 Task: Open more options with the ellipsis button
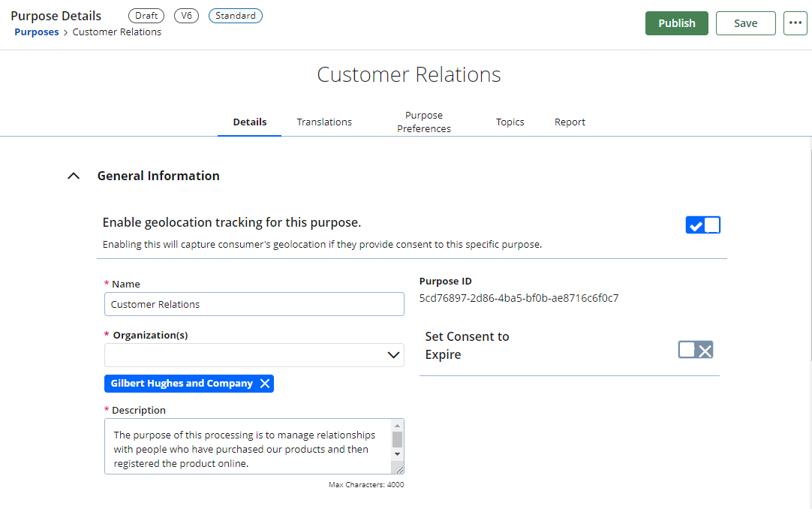click(795, 23)
